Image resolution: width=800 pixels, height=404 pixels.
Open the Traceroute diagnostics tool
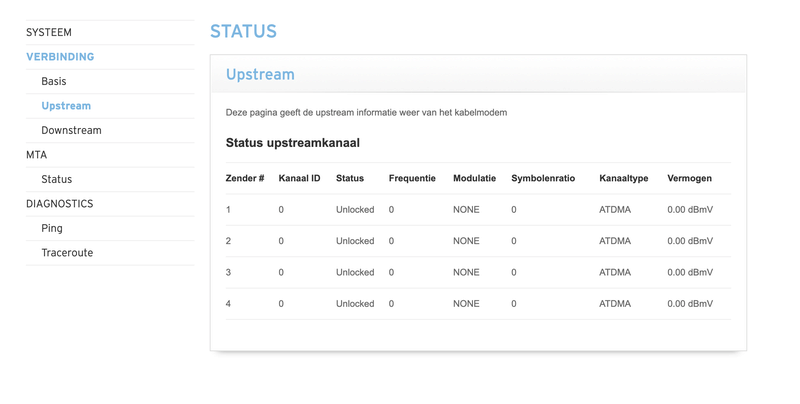(x=67, y=253)
